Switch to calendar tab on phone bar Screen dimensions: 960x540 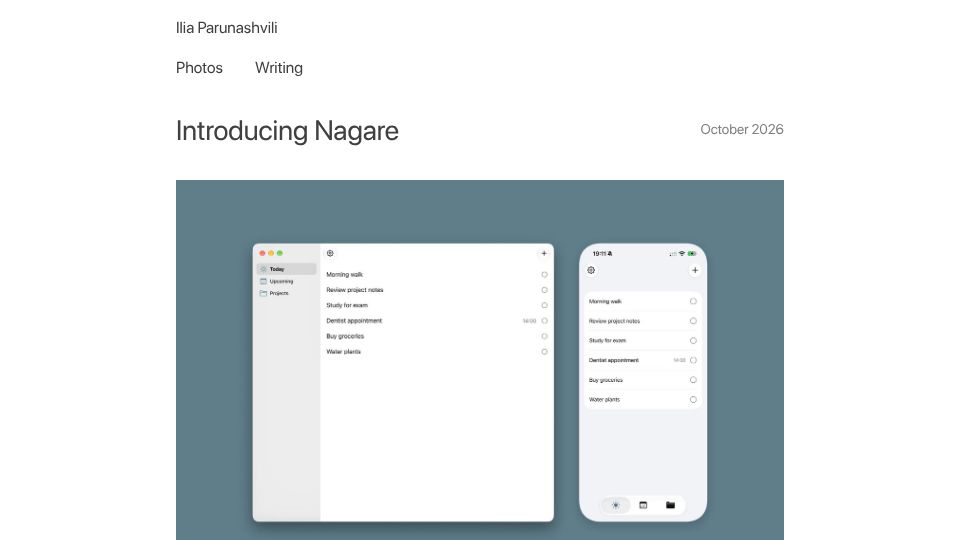(x=643, y=505)
